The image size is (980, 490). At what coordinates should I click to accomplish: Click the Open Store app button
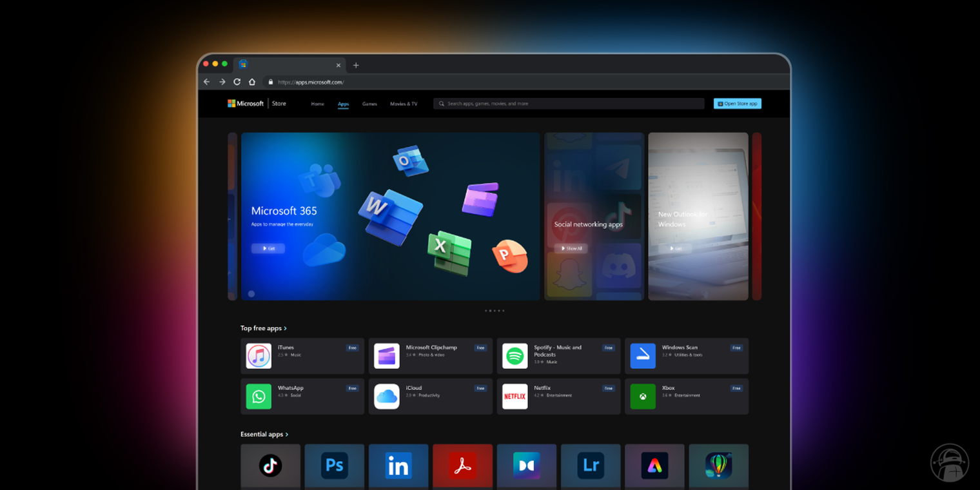[738, 104]
